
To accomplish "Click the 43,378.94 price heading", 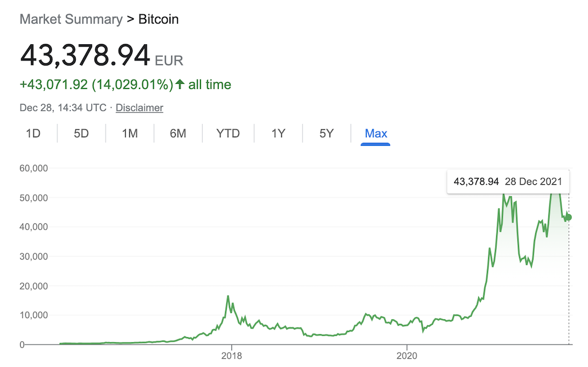I will (x=84, y=56).
